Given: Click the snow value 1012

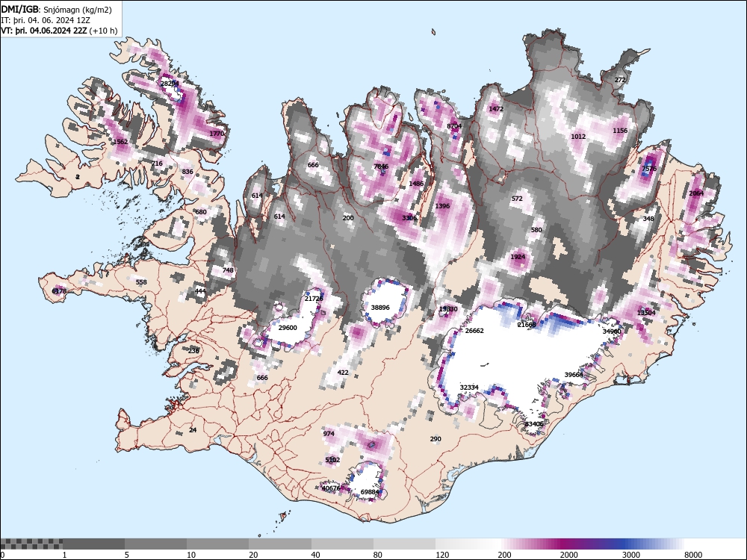Looking at the screenshot, I should click(578, 137).
